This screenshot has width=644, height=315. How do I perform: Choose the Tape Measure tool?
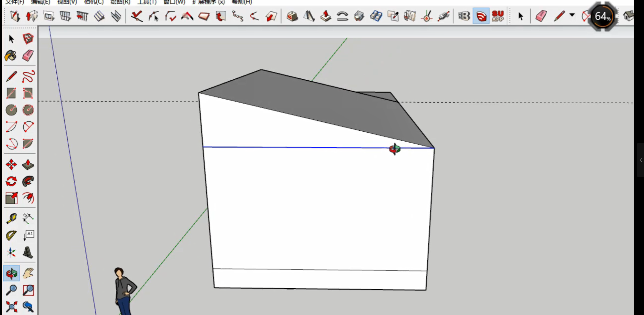pyautogui.click(x=11, y=219)
